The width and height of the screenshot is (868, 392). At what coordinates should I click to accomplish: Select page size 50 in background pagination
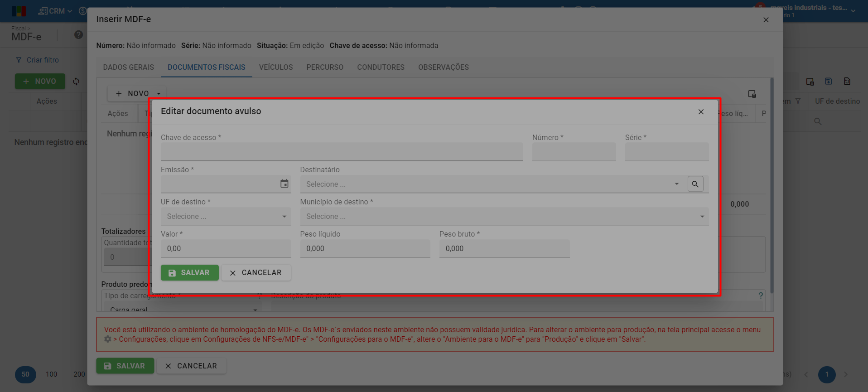click(25, 374)
